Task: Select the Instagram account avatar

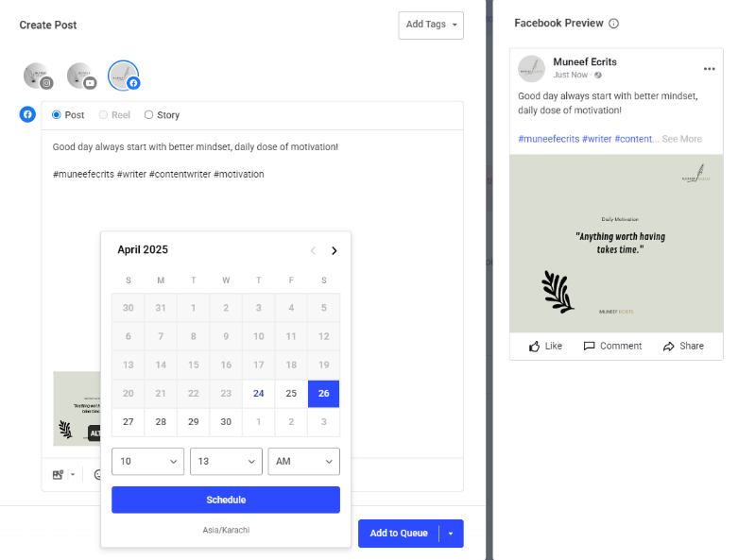Action: [x=37, y=76]
